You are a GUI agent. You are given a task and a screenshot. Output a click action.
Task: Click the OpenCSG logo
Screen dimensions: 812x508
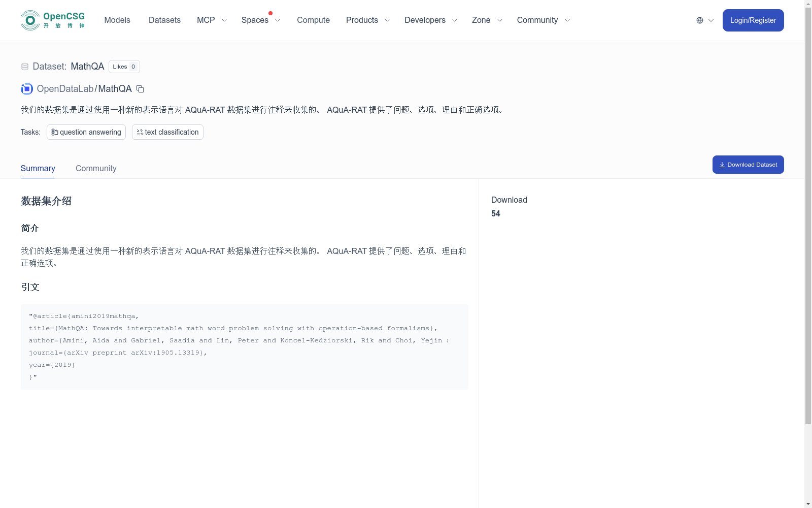52,20
